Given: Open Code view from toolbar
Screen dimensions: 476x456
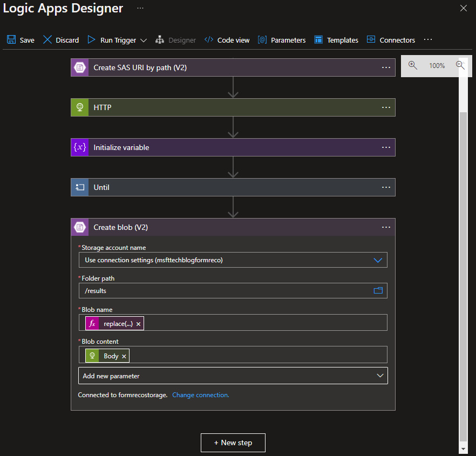Looking at the screenshot, I should [x=227, y=40].
